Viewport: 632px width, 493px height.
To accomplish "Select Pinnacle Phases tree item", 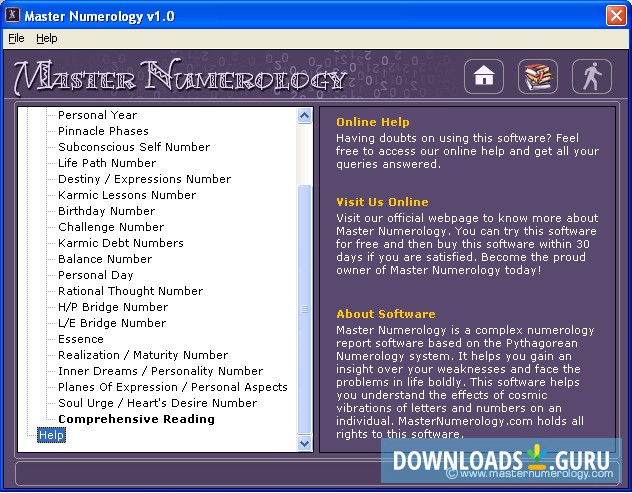I will tap(103, 131).
